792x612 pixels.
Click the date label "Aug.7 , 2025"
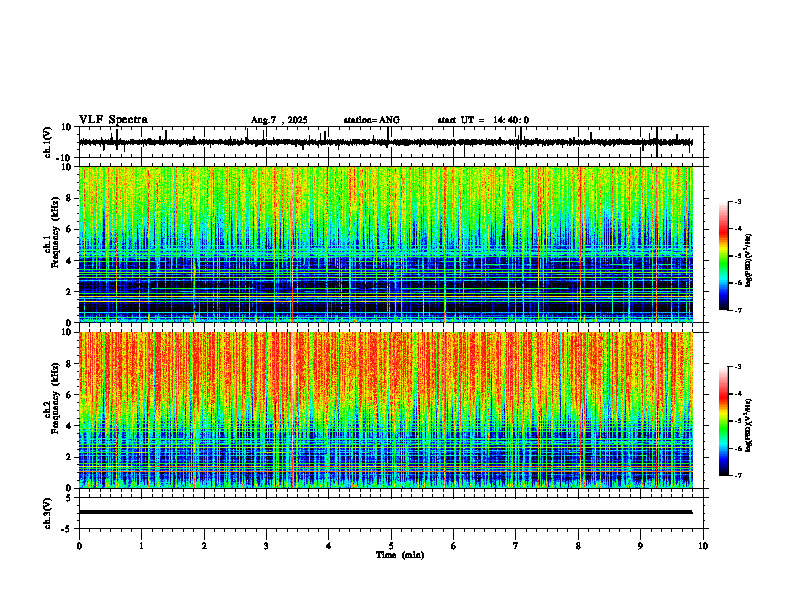279,120
